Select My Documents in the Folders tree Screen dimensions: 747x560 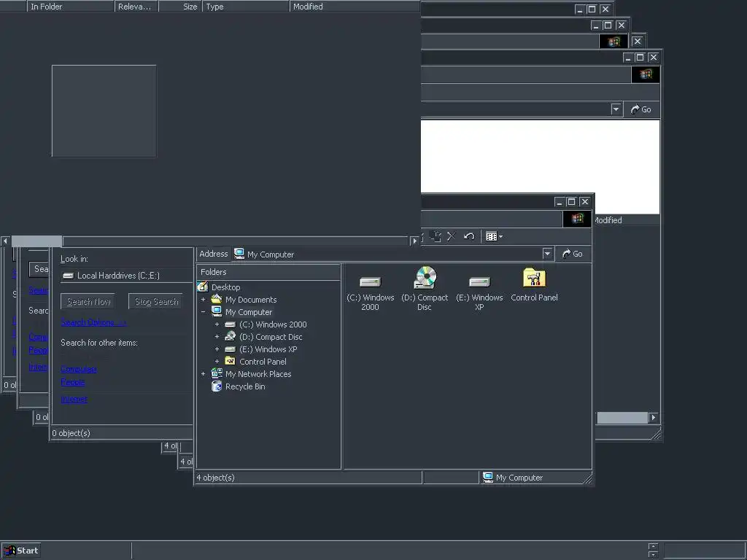(251, 300)
